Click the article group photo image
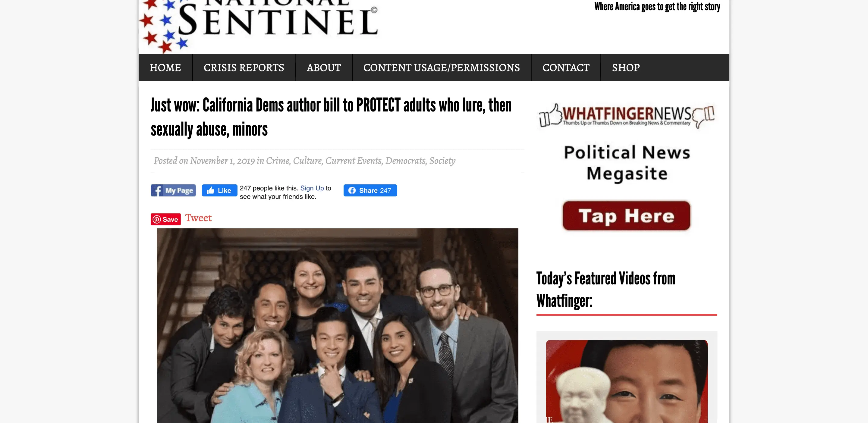The width and height of the screenshot is (868, 423). coord(337,326)
